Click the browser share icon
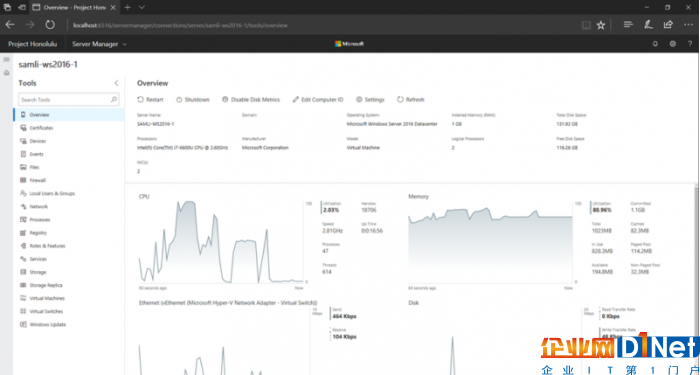 pyautogui.click(x=668, y=25)
